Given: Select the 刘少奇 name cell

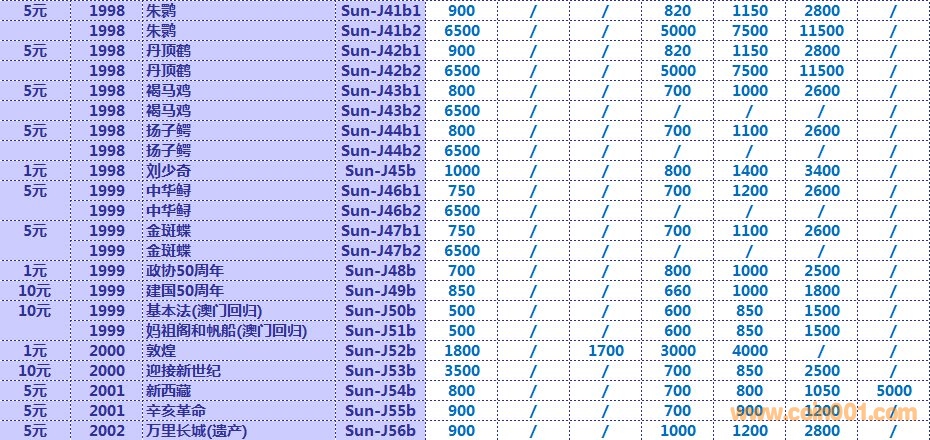Looking at the screenshot, I should pyautogui.click(x=168, y=170).
